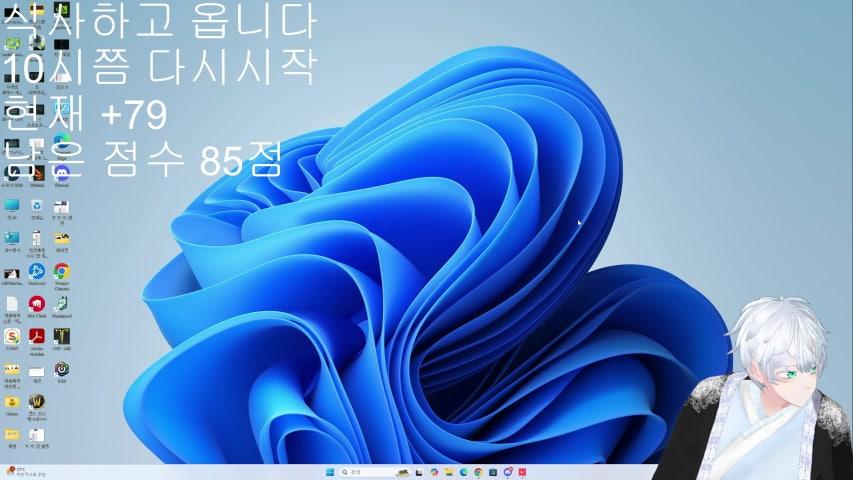Open the desktop icon with orange S logo
The width and height of the screenshot is (853, 480).
tap(11, 336)
